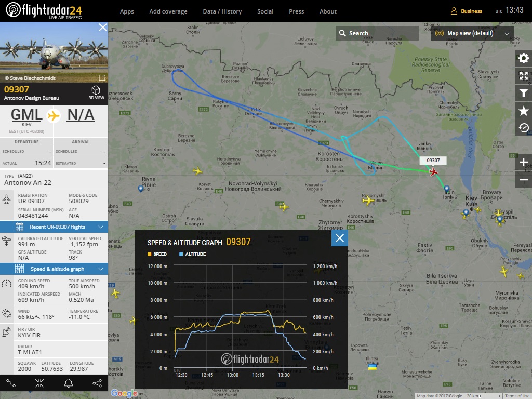Open the Data / History menu

coord(222,11)
